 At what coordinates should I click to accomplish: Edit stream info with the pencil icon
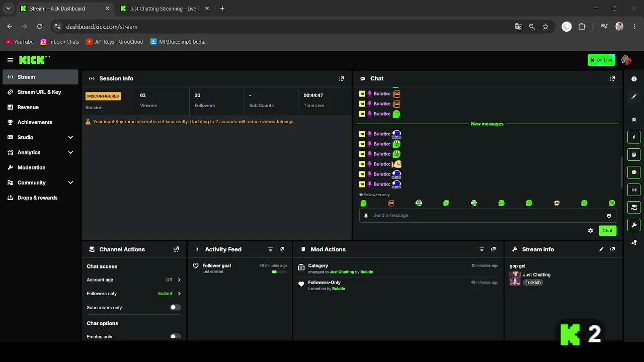[601, 249]
